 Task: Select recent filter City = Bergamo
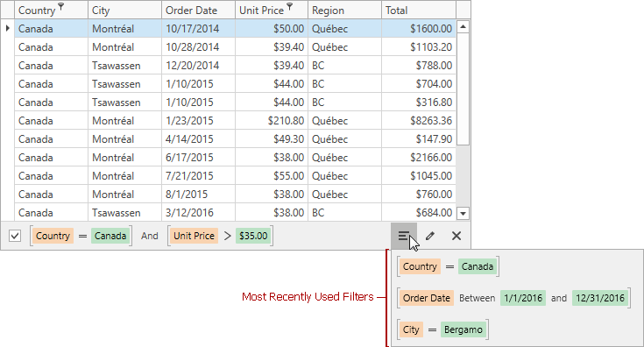click(x=442, y=329)
